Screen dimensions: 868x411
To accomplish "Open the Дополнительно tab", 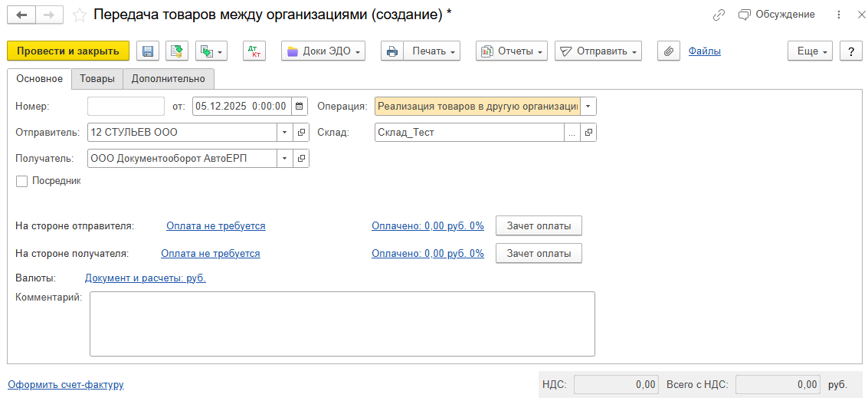I will [169, 78].
